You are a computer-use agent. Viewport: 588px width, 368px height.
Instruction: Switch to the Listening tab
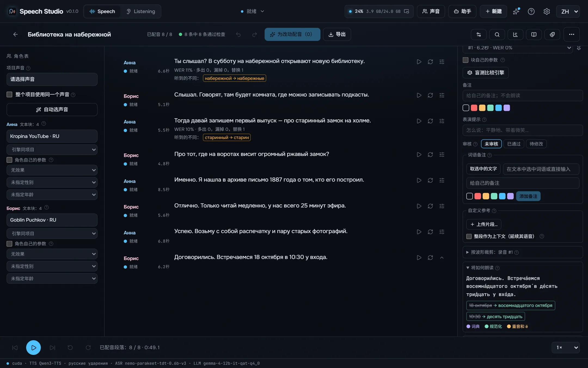click(141, 11)
